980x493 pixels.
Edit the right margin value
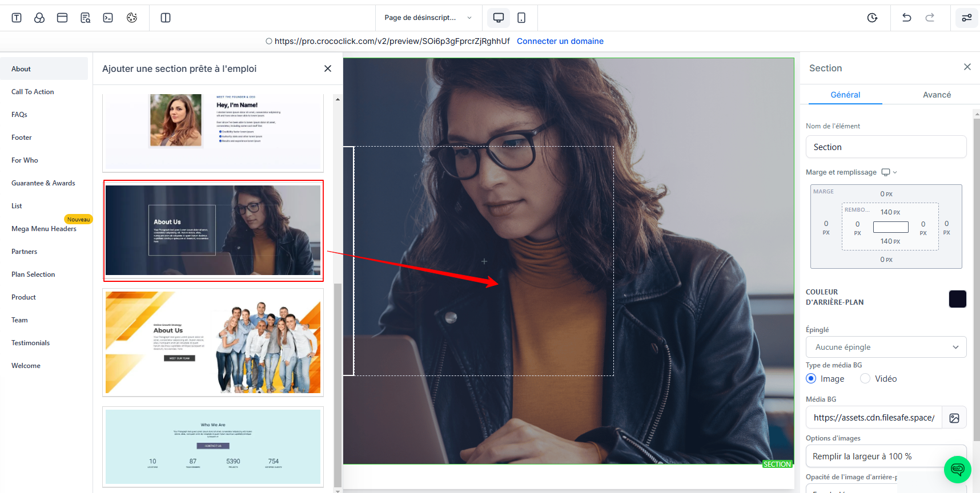point(946,228)
